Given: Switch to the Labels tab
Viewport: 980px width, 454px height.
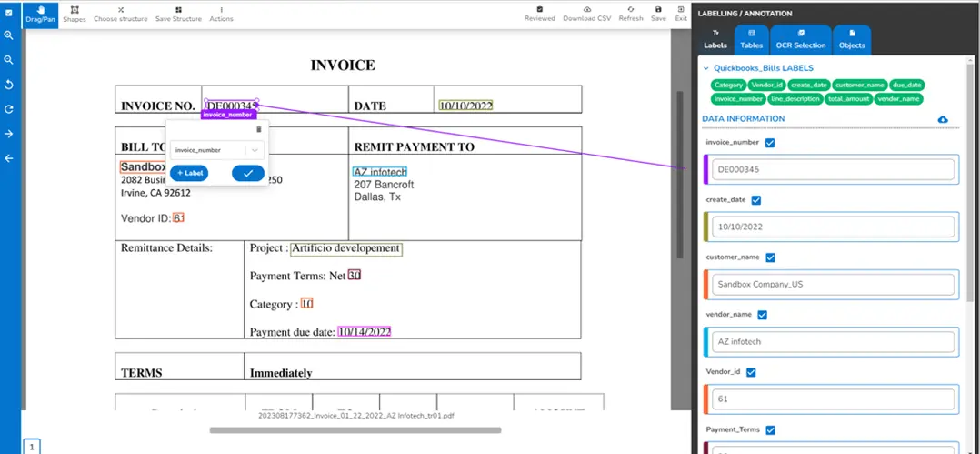Looking at the screenshot, I should (x=715, y=40).
